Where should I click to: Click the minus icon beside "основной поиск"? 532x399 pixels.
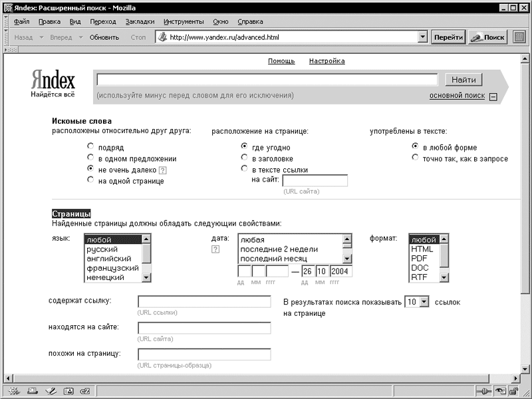493,96
